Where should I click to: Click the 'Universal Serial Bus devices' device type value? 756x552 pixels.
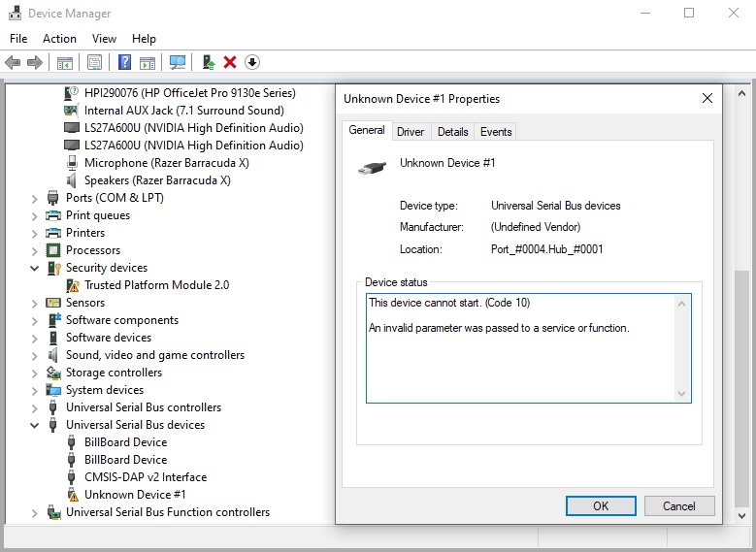[555, 206]
